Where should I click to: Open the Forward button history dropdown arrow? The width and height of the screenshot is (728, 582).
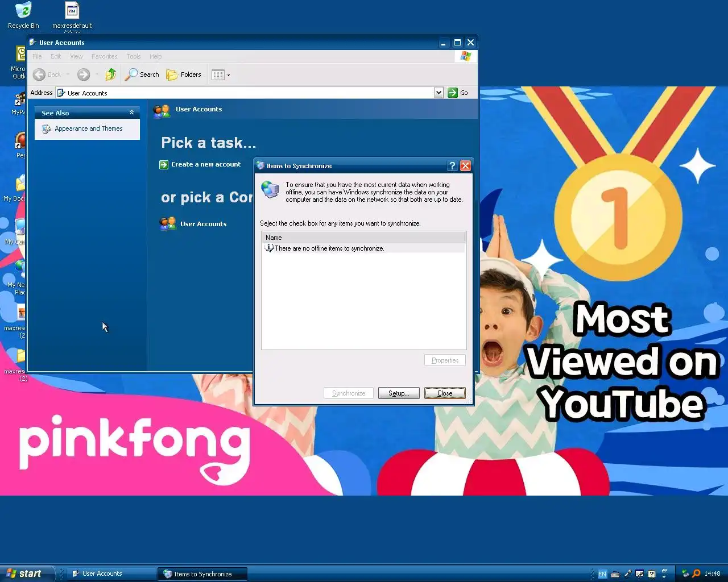click(97, 74)
